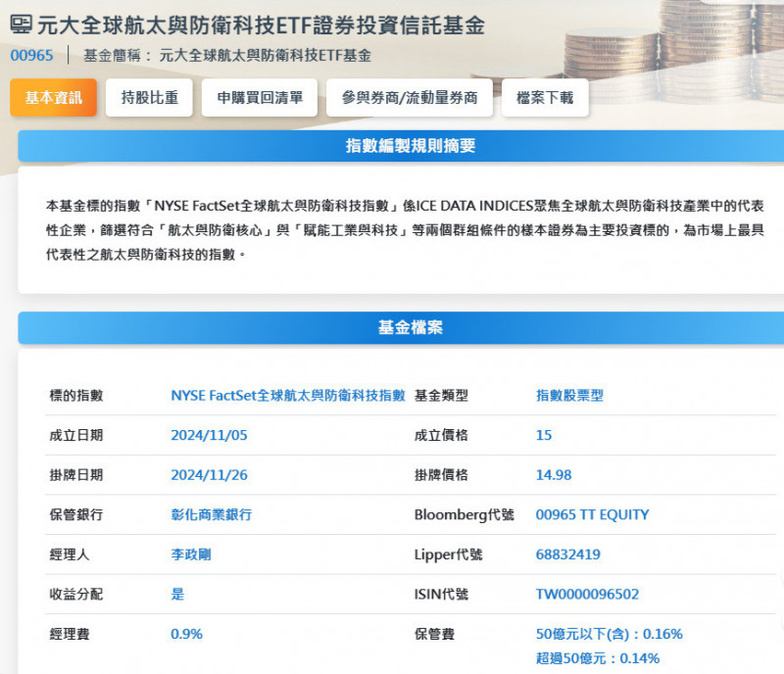The image size is (784, 674).
Task: Select the 參與券商/流動量券商 tab
Action: 410,98
